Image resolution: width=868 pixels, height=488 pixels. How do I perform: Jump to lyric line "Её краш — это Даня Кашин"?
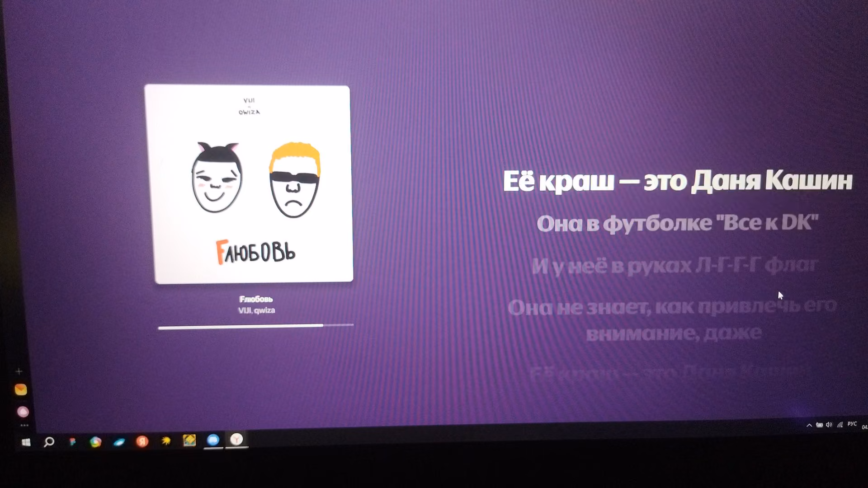coord(678,181)
